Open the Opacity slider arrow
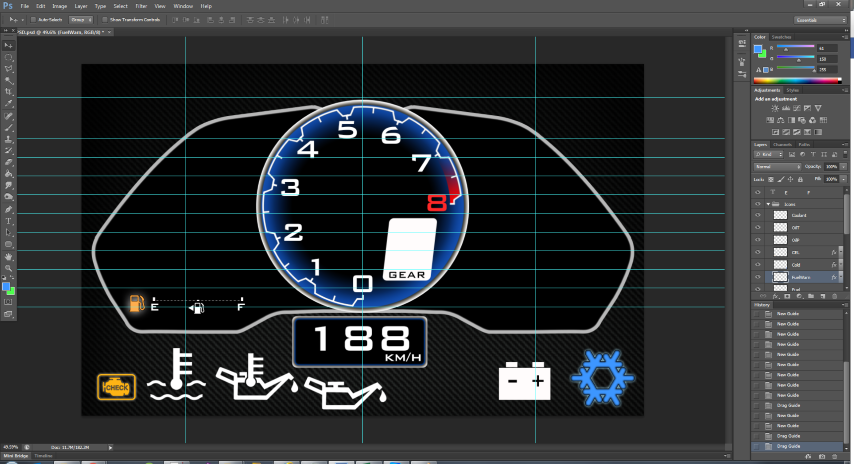 tap(844, 167)
